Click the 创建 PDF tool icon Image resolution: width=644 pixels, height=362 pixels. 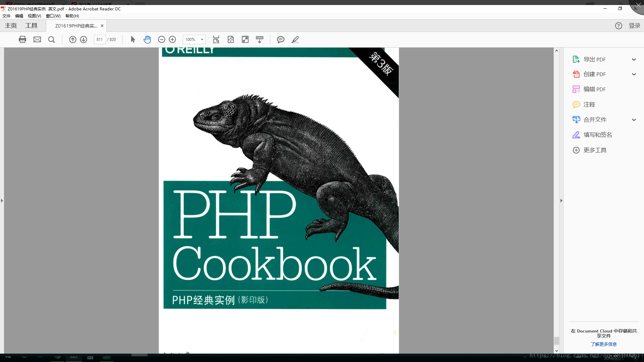coord(576,74)
